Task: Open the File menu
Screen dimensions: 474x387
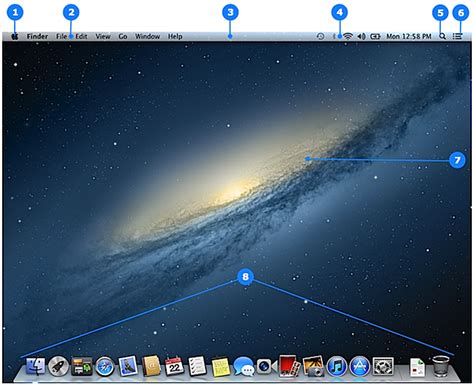Action: pos(61,36)
